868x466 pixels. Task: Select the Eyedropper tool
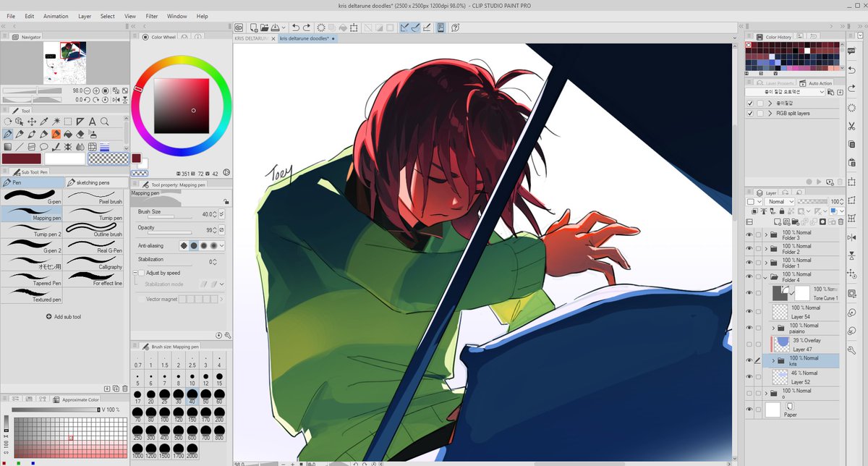pyautogui.click(x=44, y=122)
